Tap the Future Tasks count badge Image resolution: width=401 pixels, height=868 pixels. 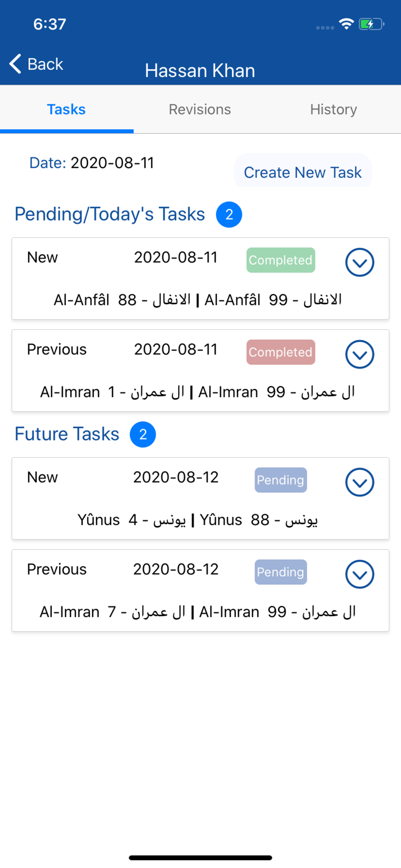coord(143,434)
